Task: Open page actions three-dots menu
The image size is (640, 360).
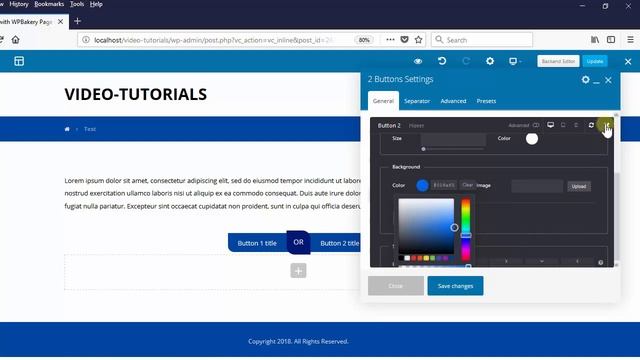Action: click(390, 40)
